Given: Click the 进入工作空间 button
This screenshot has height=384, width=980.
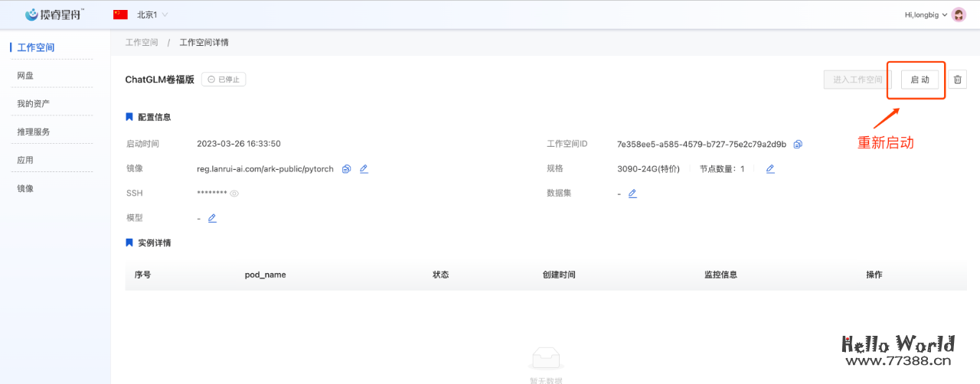Looking at the screenshot, I should pyautogui.click(x=857, y=80).
